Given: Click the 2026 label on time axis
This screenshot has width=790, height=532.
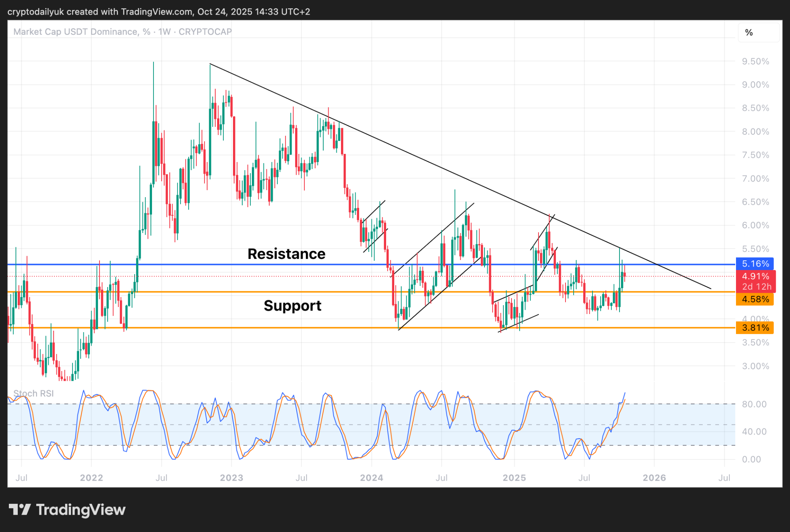Looking at the screenshot, I should click(654, 478).
